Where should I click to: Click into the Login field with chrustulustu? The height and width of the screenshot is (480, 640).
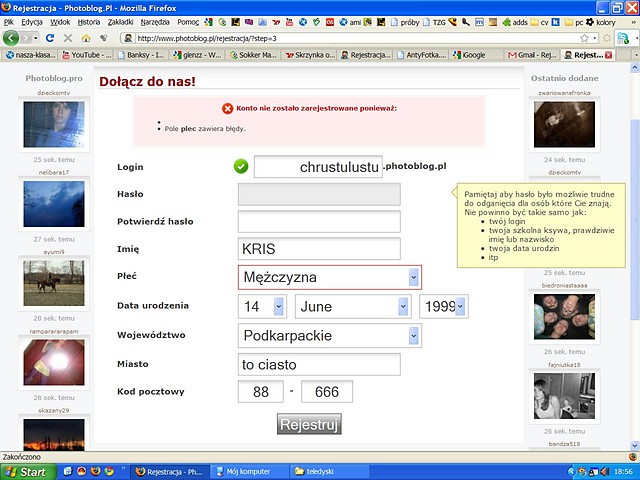(318, 167)
